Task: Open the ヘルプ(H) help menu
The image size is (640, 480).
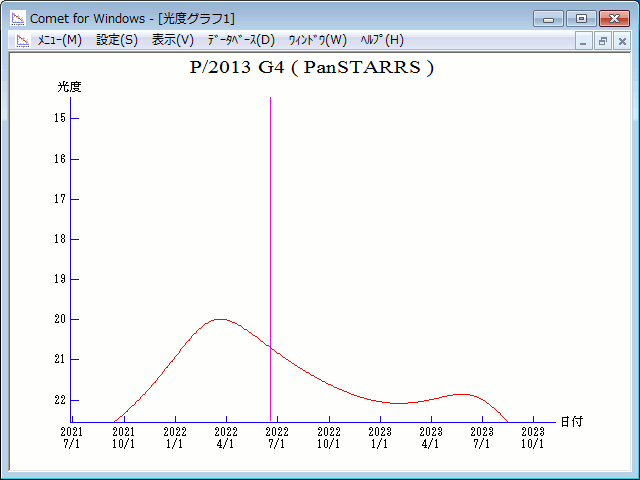Action: coord(381,40)
